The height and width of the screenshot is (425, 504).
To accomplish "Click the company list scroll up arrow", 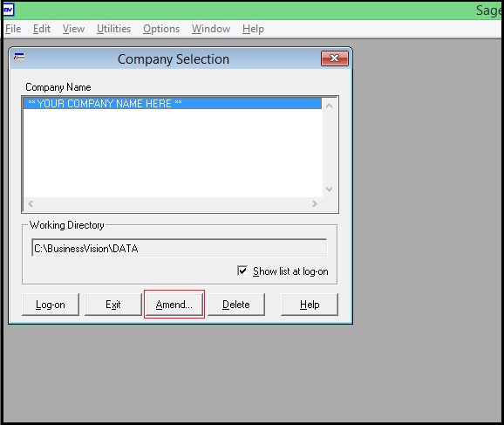I will (329, 106).
